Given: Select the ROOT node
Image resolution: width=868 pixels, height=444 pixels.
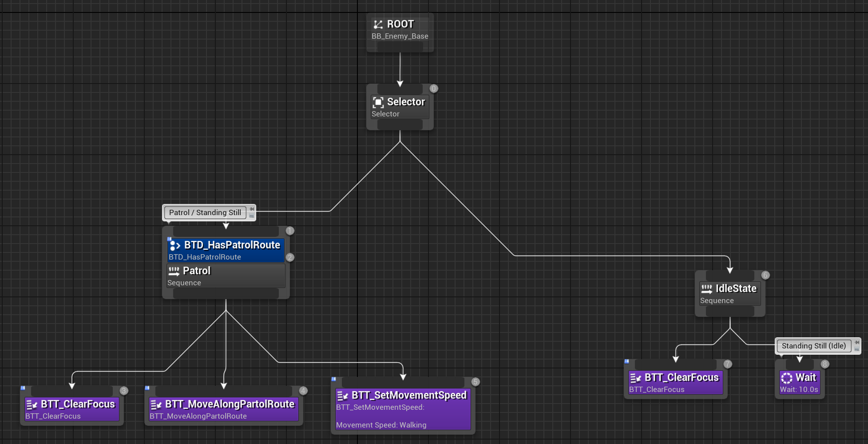Looking at the screenshot, I should click(x=400, y=32).
